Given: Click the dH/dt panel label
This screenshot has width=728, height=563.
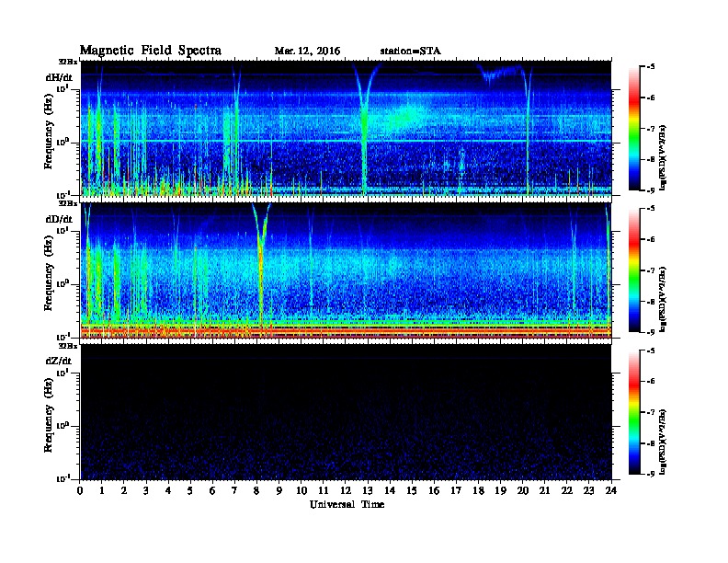Looking at the screenshot, I should (x=59, y=77).
